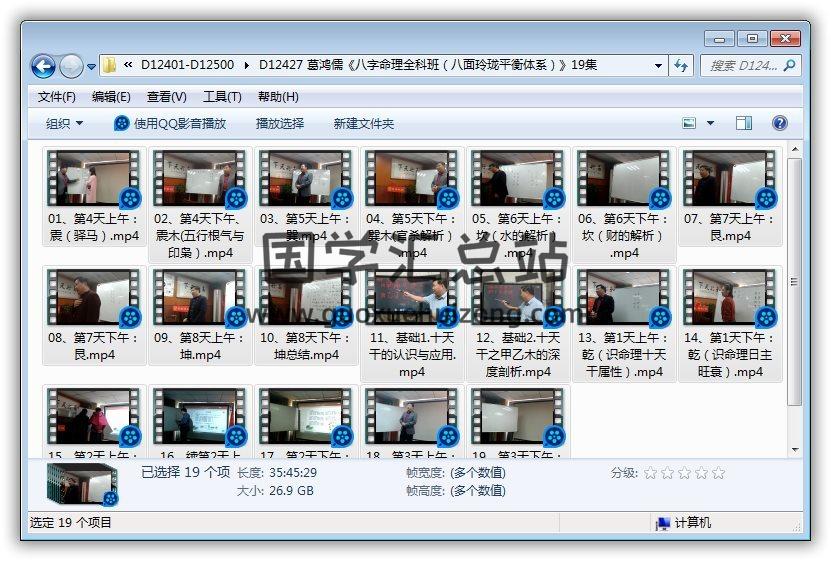Rate selection three stars
The width and height of the screenshot is (831, 561).
coord(684,473)
